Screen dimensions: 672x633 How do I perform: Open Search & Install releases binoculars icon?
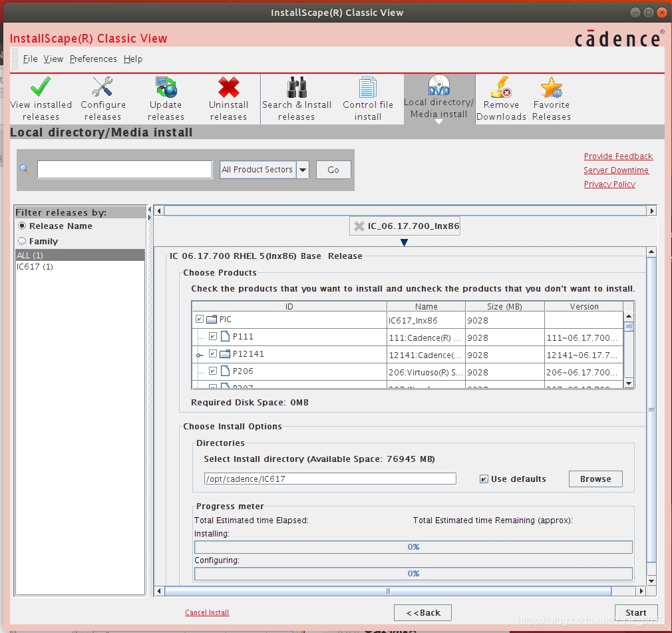[297, 87]
